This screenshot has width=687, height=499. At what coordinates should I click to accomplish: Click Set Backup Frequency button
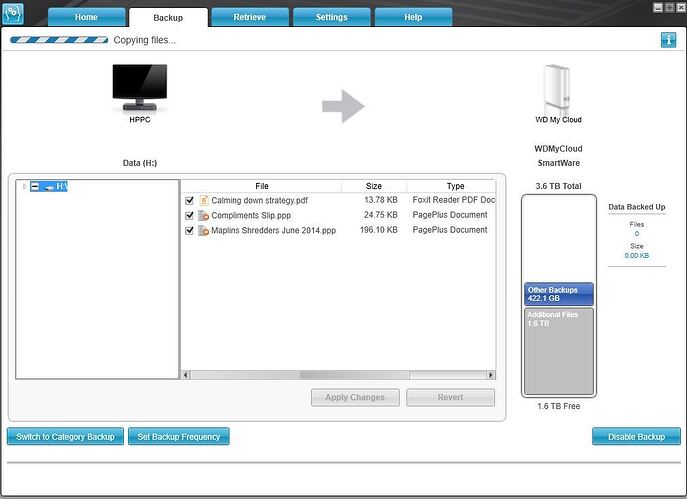tap(179, 437)
